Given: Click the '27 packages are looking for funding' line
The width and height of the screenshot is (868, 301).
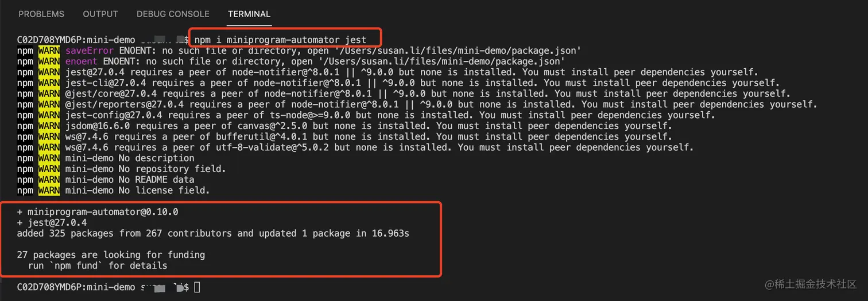Looking at the screenshot, I should pyautogui.click(x=111, y=255).
